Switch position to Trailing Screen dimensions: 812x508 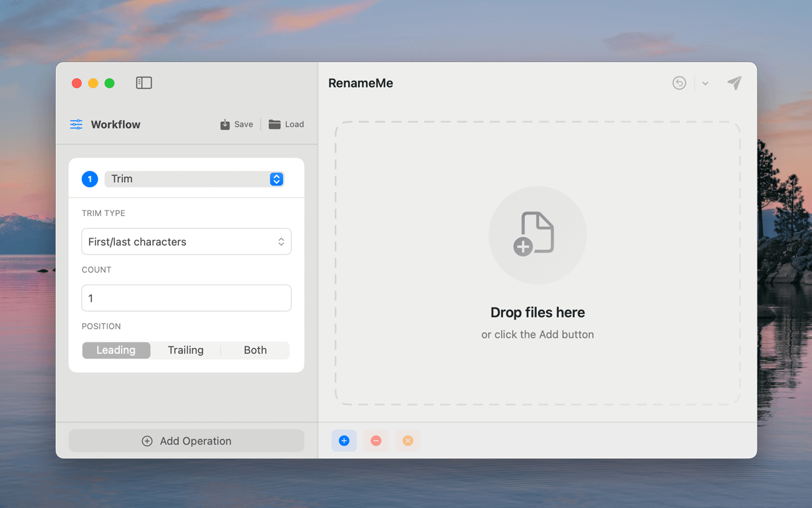[x=185, y=350]
